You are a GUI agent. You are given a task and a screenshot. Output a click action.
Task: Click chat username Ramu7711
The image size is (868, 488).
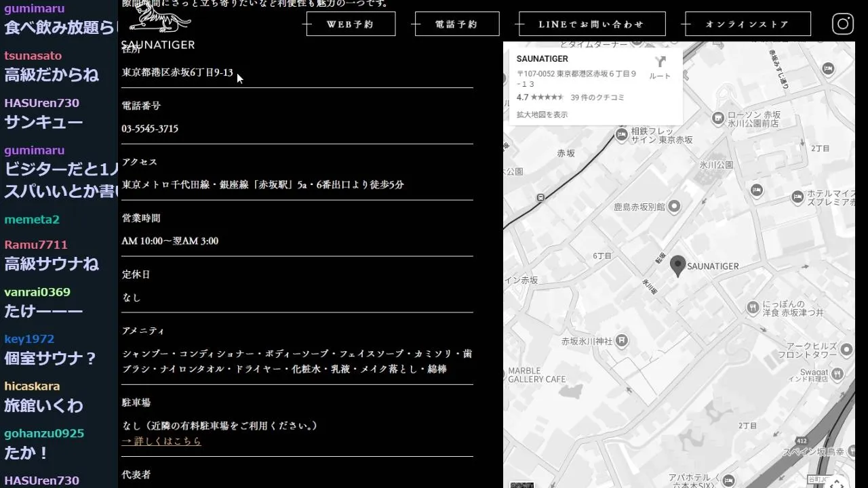tap(36, 245)
